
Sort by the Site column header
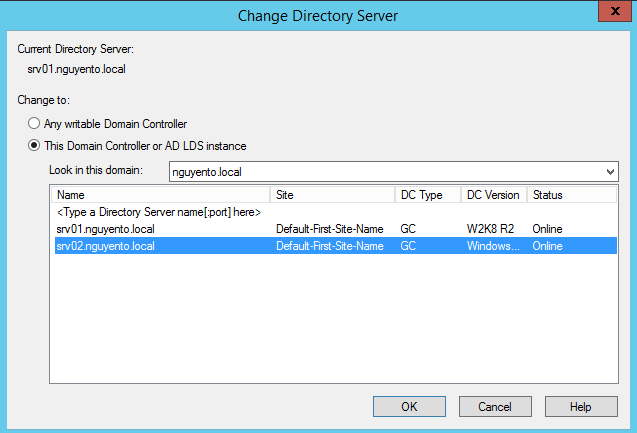pyautogui.click(x=332, y=195)
